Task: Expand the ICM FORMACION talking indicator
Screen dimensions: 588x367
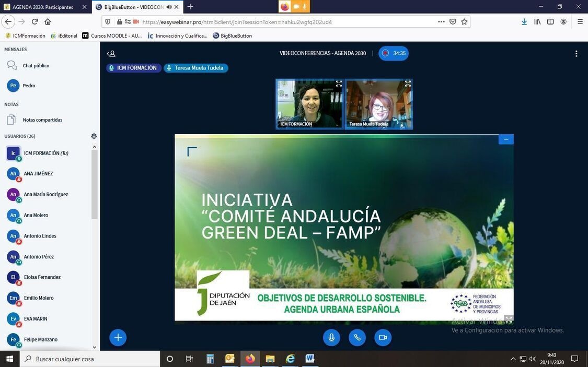Action: pos(133,68)
